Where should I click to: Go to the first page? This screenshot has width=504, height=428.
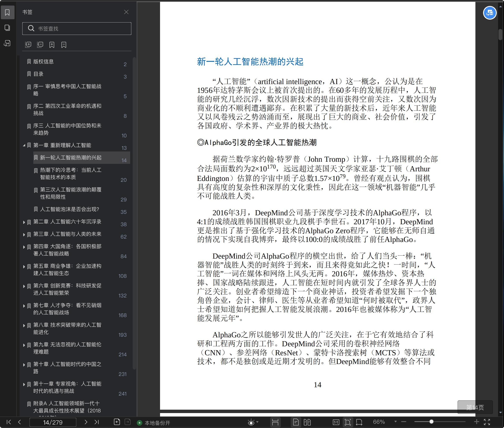[9, 422]
